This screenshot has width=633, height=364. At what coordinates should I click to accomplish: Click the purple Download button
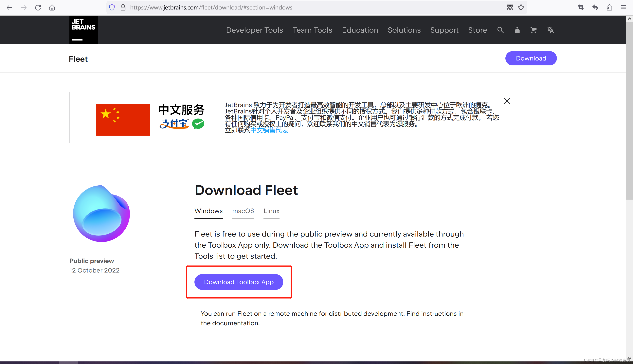[x=531, y=58]
